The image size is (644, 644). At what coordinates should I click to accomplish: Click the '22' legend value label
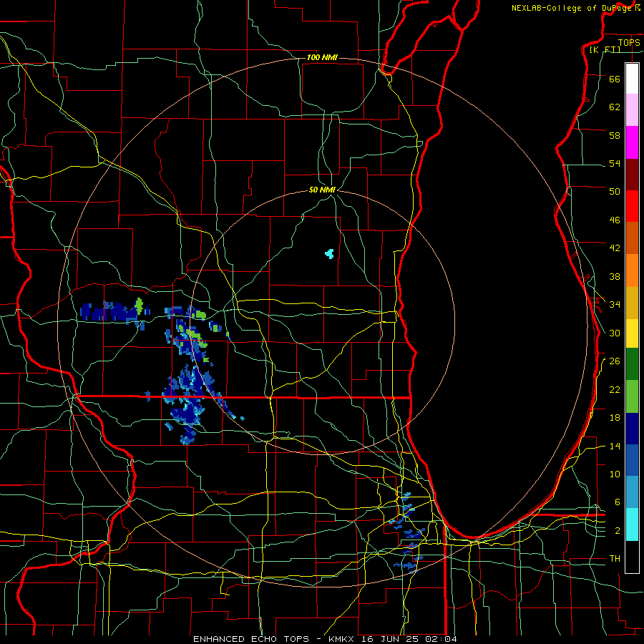tap(615, 389)
